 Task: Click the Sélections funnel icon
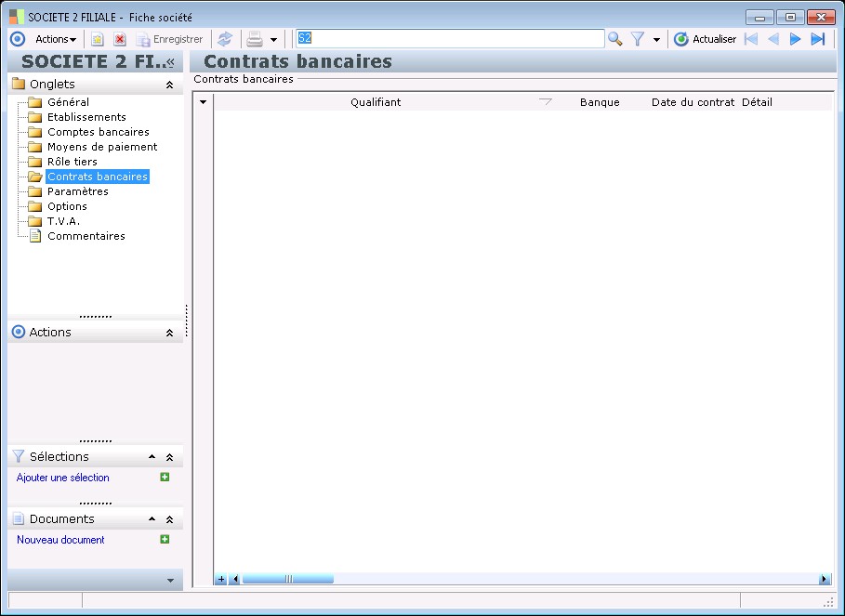coord(19,456)
